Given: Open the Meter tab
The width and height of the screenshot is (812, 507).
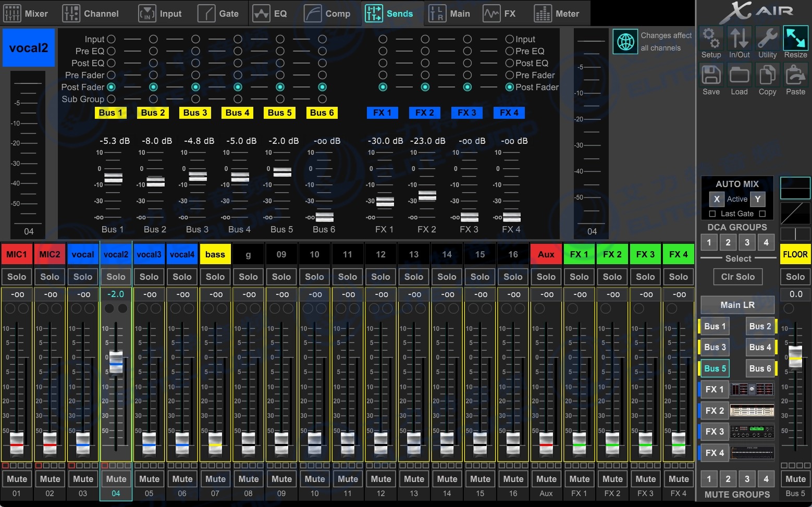Looking at the screenshot, I should pos(557,14).
